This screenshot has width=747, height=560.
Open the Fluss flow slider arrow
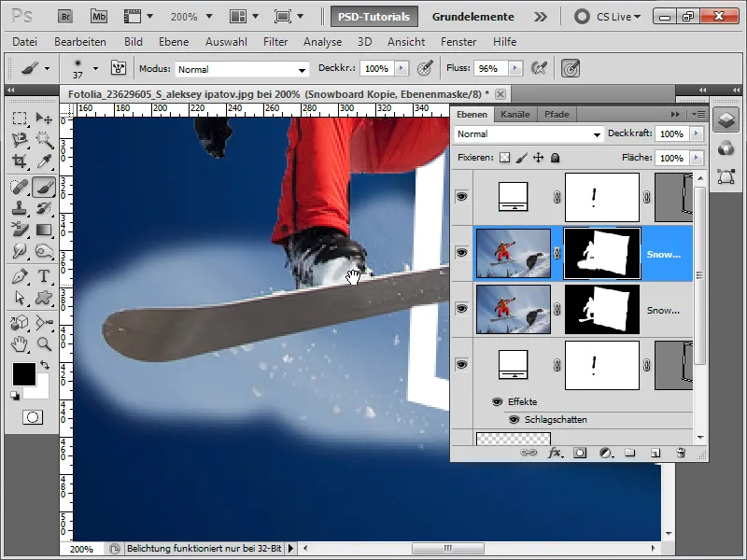tap(514, 68)
